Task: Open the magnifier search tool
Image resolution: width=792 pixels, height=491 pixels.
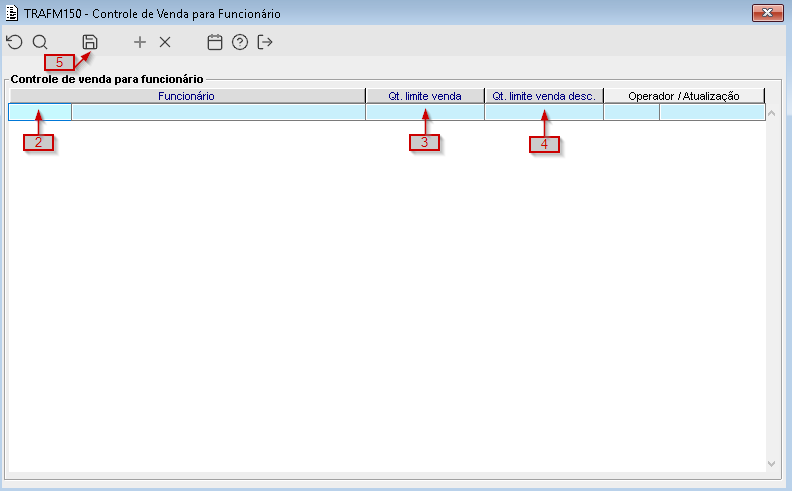Action: [x=40, y=42]
